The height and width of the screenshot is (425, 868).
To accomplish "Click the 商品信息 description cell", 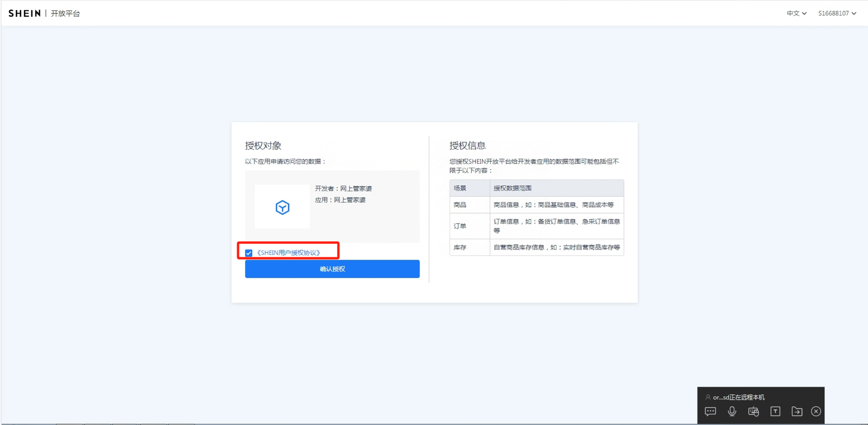I will tap(557, 205).
